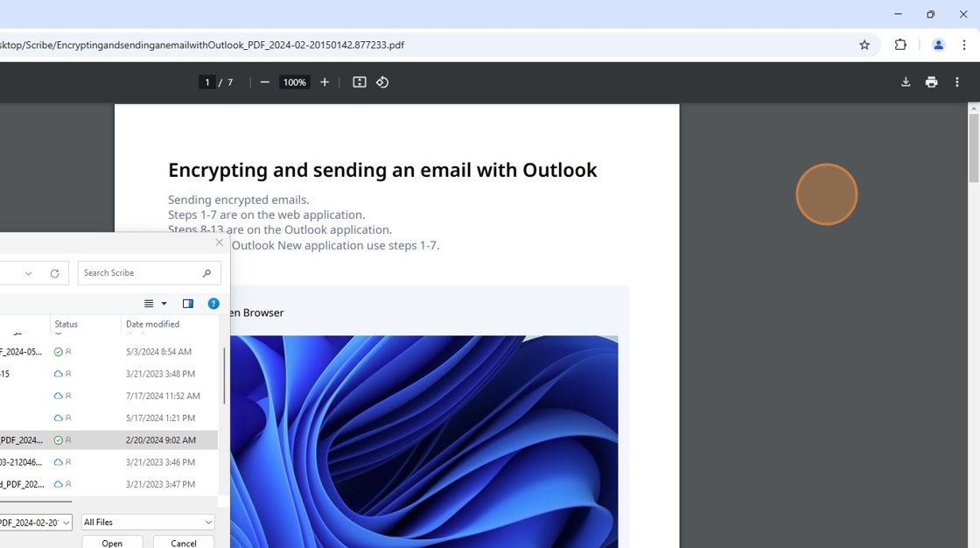
Task: Open file dialog help icon
Action: (x=213, y=304)
